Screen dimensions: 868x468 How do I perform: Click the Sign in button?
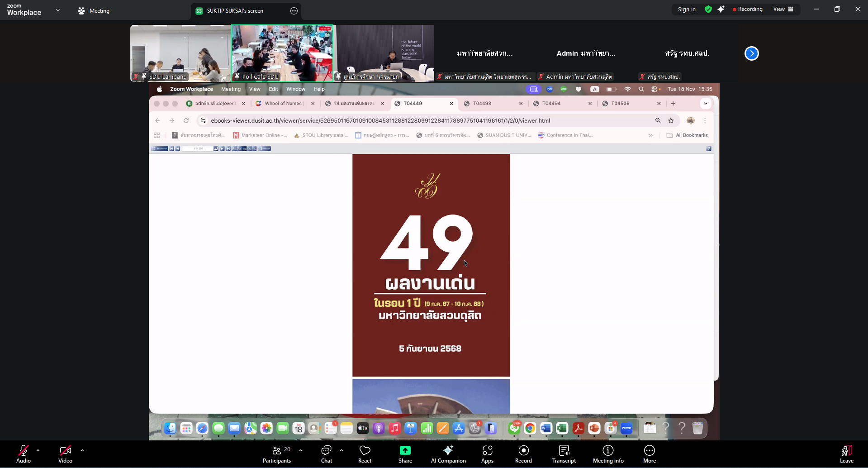click(x=686, y=9)
